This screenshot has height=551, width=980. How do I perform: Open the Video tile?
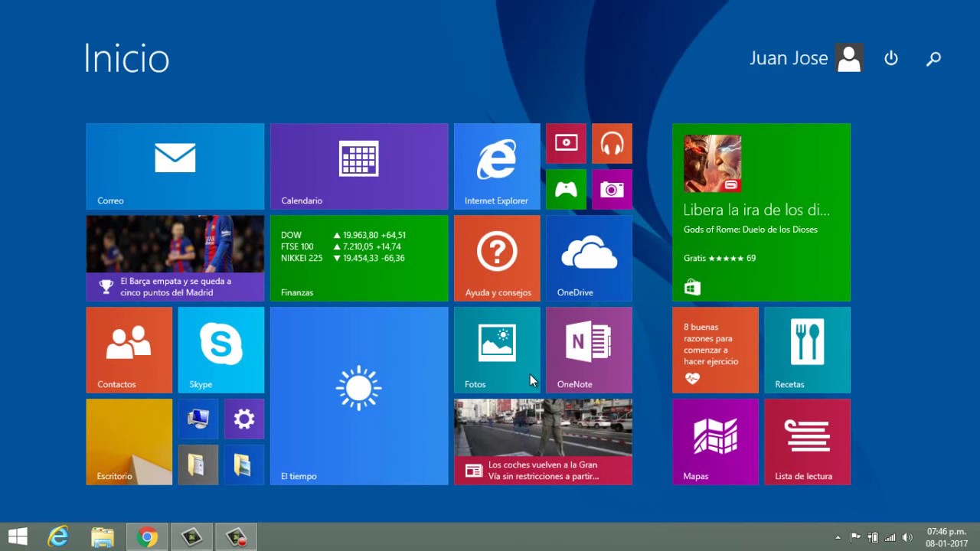click(566, 143)
